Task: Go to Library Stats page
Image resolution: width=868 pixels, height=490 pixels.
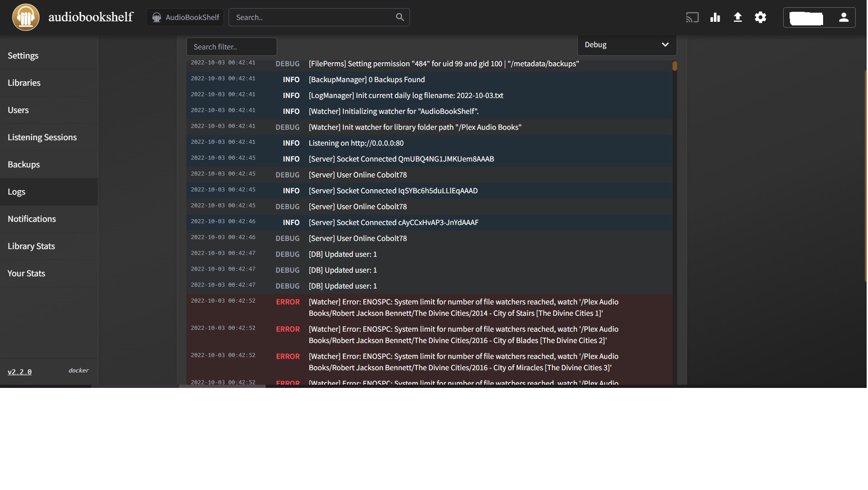Action: pyautogui.click(x=49, y=246)
